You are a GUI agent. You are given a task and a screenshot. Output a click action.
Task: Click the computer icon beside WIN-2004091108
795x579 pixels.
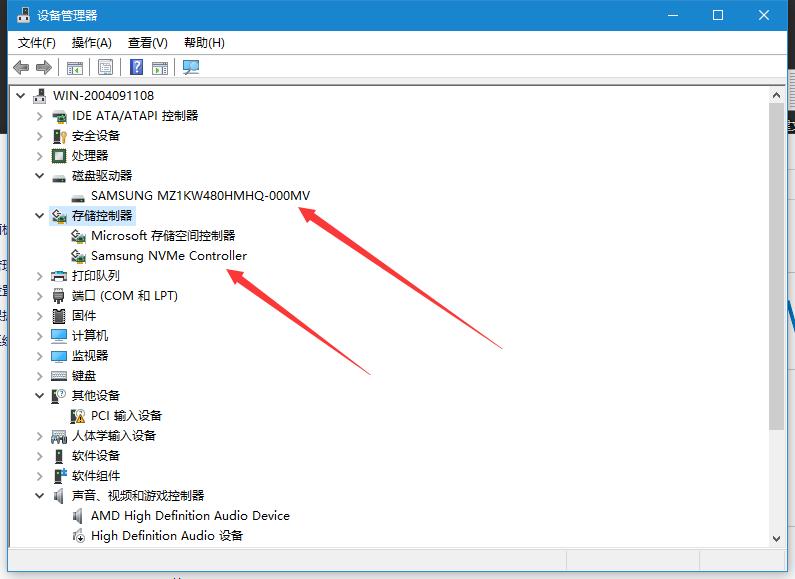(40, 96)
